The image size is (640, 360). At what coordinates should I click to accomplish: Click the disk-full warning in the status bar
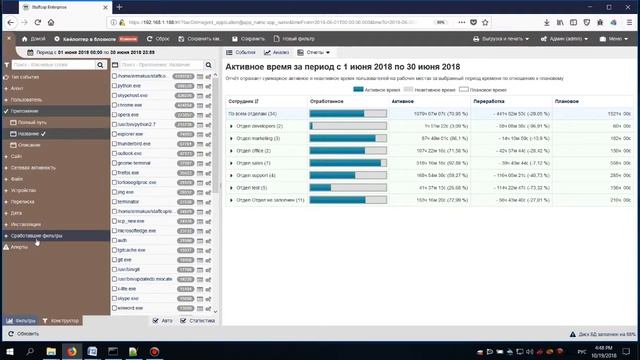(602, 334)
